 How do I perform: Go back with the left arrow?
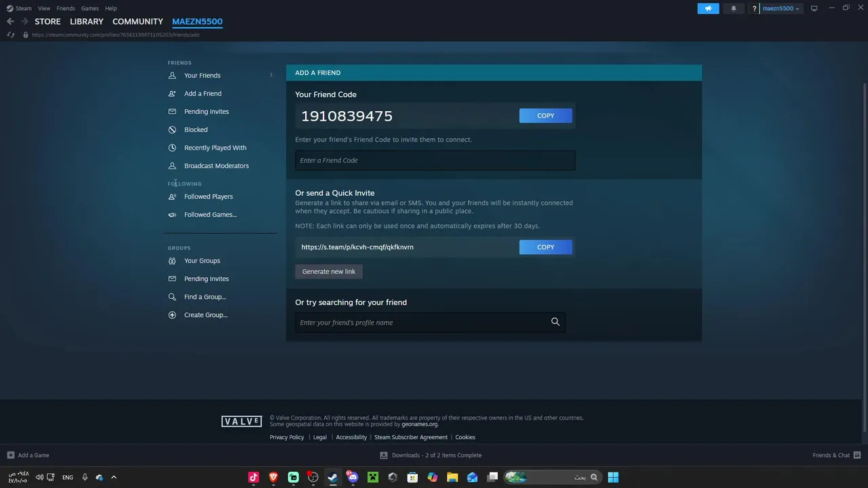coord(10,22)
